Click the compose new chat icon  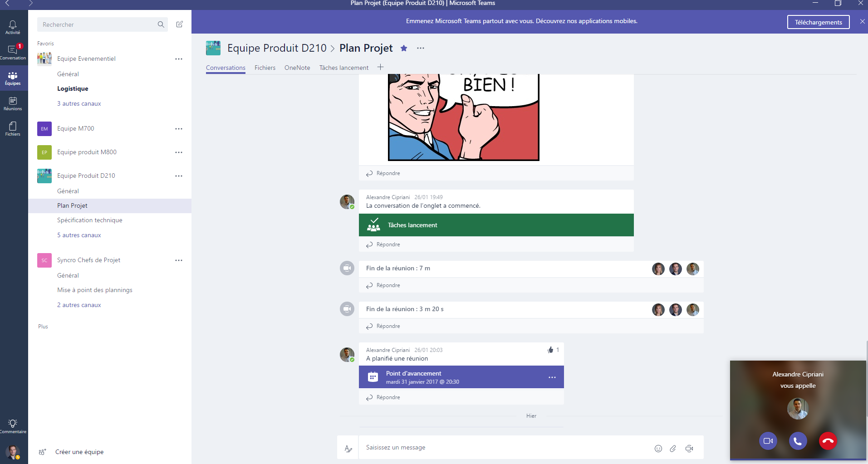(x=180, y=24)
